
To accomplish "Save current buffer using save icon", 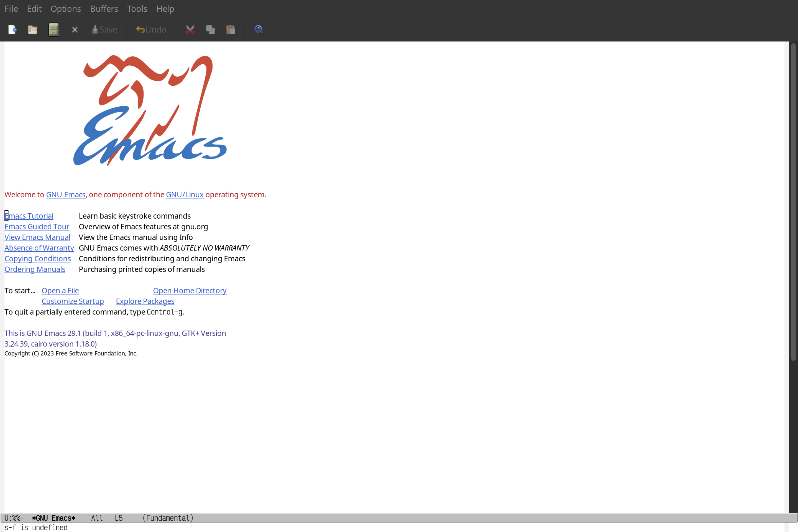I will click(x=104, y=29).
